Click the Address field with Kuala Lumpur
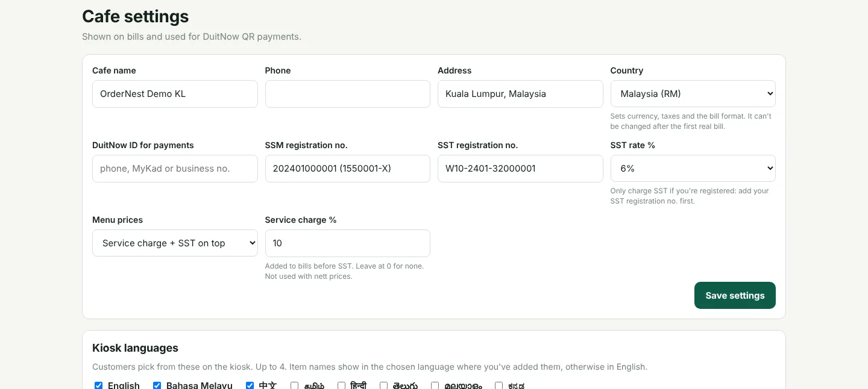The width and height of the screenshot is (868, 389). 520,94
